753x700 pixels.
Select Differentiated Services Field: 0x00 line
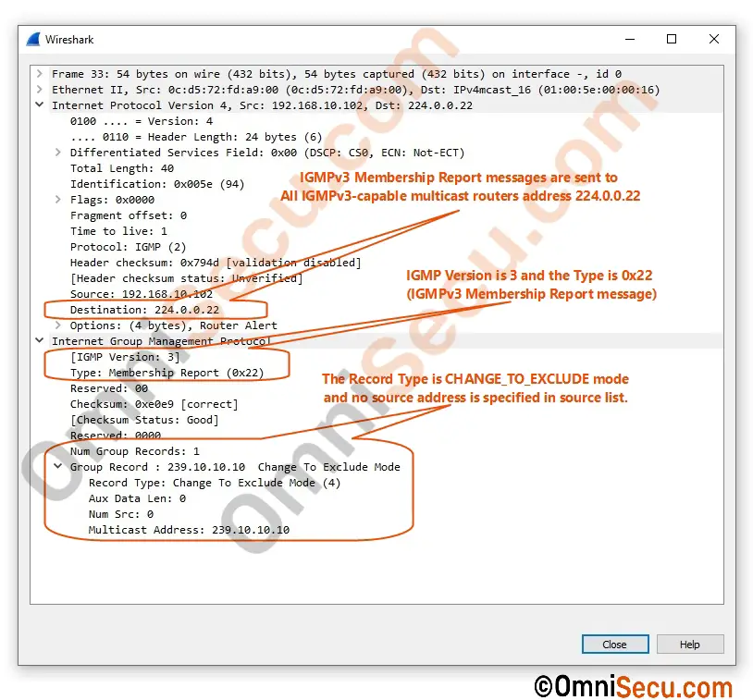[267, 153]
